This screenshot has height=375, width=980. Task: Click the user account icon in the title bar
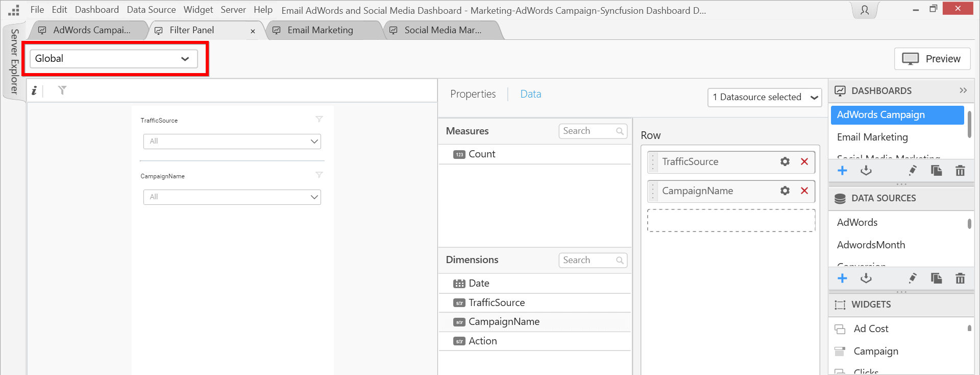865,10
